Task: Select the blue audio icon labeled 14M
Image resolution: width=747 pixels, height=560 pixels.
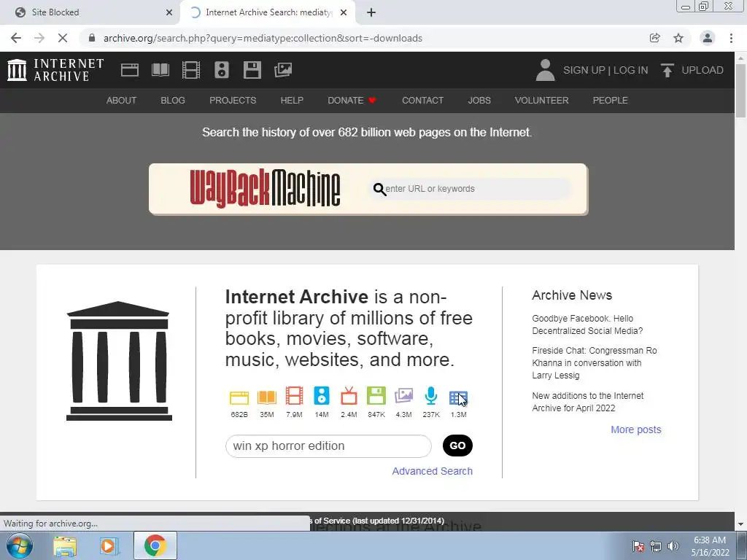Action: tap(322, 396)
